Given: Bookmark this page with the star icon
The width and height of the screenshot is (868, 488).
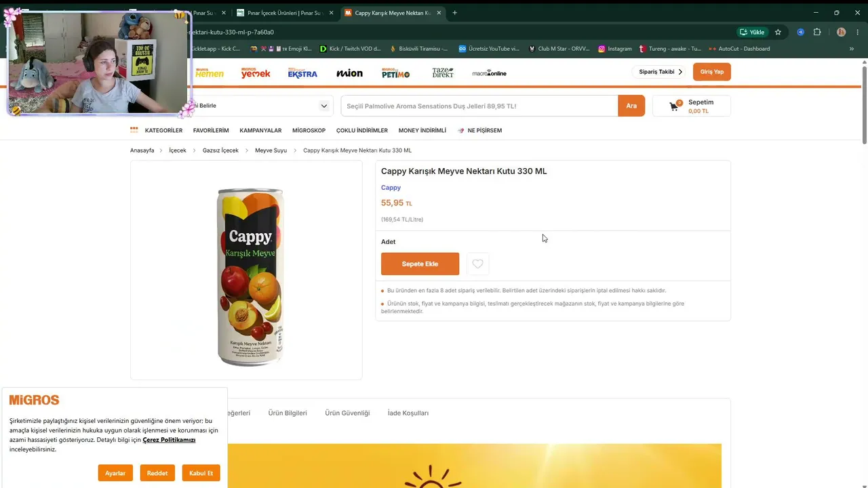Looking at the screenshot, I should pyautogui.click(x=778, y=32).
